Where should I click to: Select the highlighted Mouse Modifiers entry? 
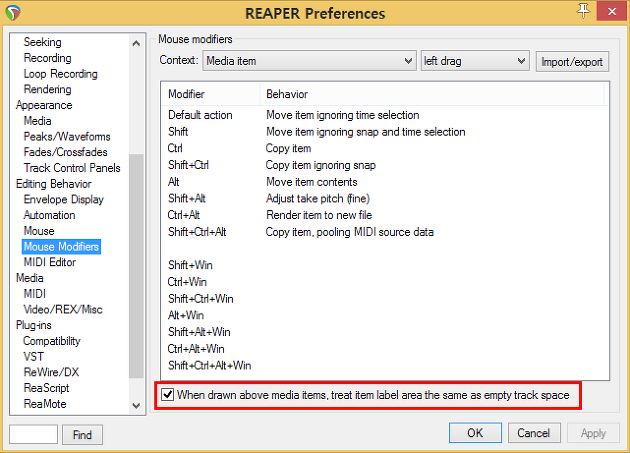[61, 246]
